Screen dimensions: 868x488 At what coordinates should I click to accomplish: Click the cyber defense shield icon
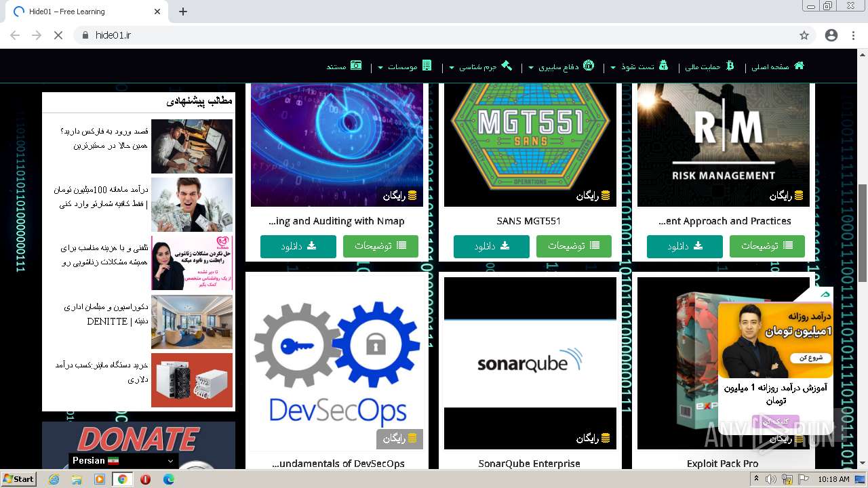tap(589, 66)
